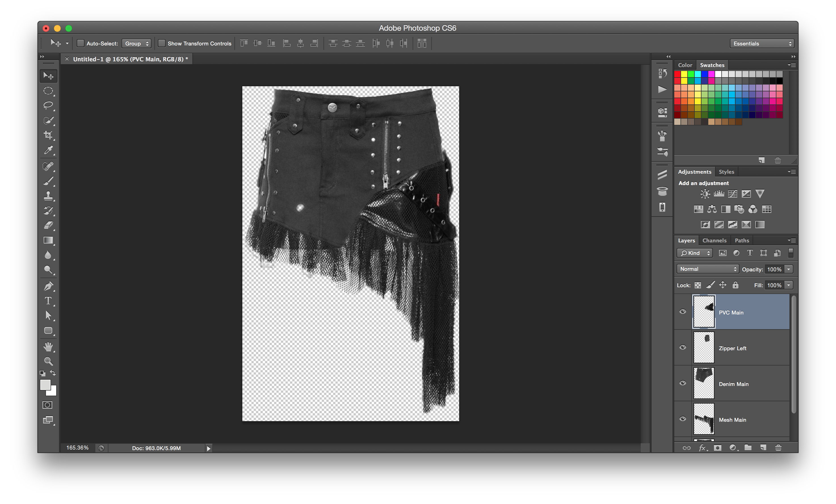Hide the Denim Main layer

click(x=683, y=383)
